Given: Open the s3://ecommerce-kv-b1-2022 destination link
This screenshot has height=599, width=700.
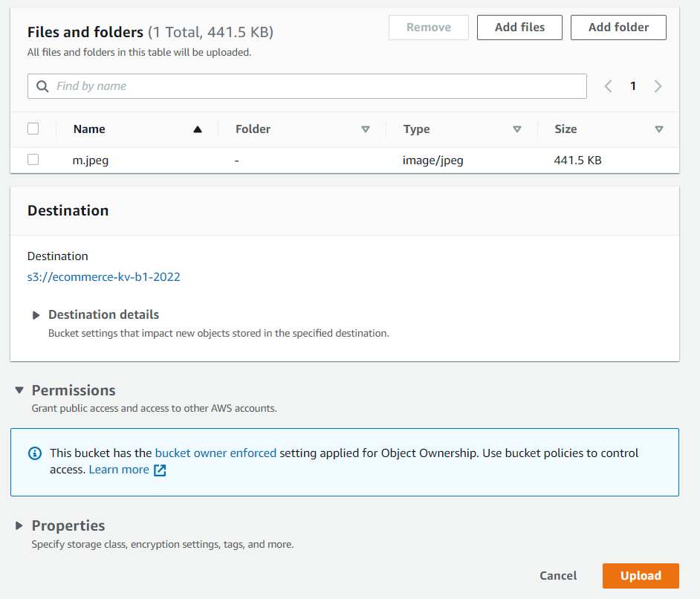Looking at the screenshot, I should click(x=103, y=276).
